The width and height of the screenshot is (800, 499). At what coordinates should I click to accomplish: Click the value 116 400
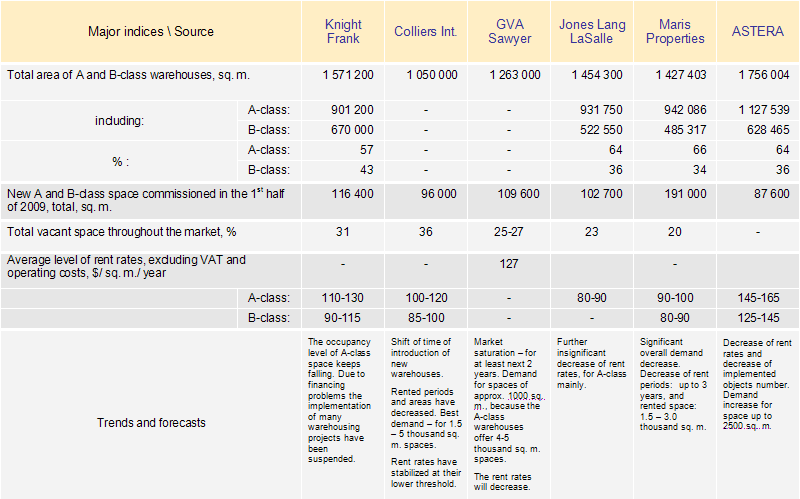(352, 194)
